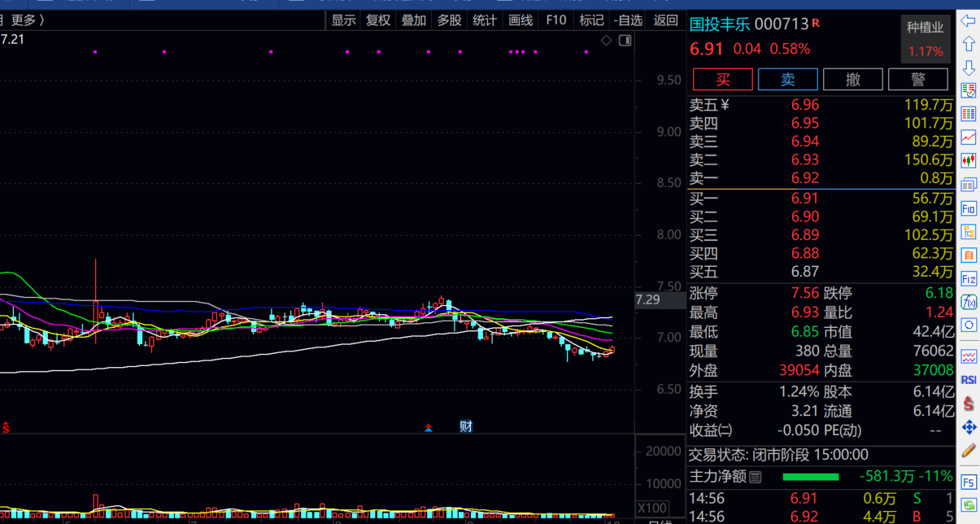The height and width of the screenshot is (524, 980).
Task: Click the 换手 value 1.24%
Action: pyautogui.click(x=798, y=391)
